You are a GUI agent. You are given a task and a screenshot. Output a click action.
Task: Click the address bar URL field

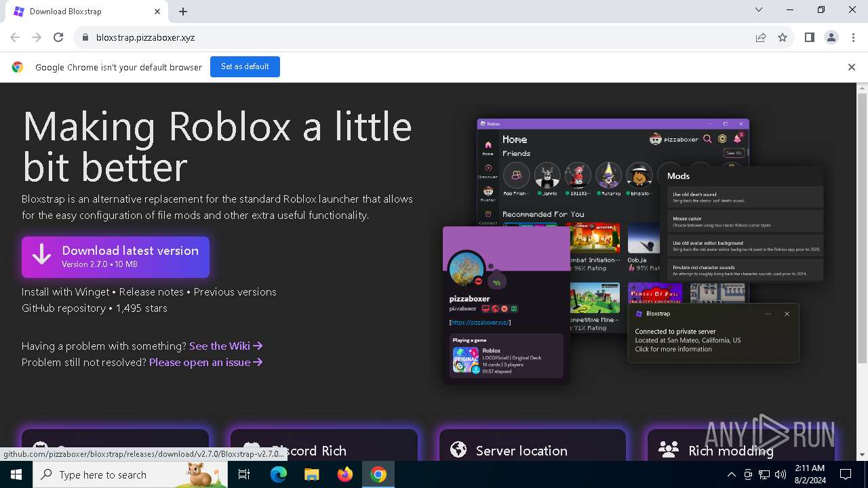(x=414, y=37)
